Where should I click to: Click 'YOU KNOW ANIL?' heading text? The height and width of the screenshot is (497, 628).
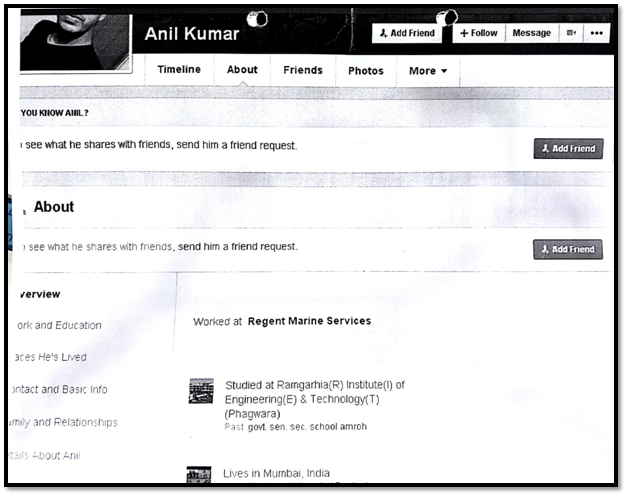click(54, 113)
